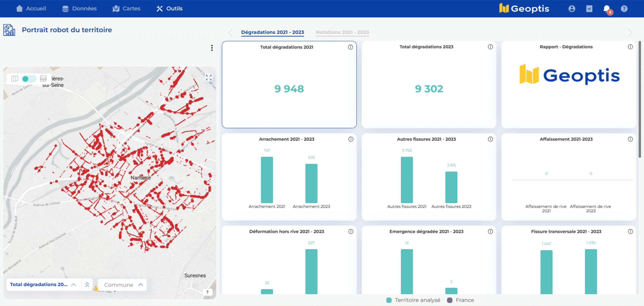Open the notifications bell icon
The width and height of the screenshot is (644, 306).
tap(606, 9)
